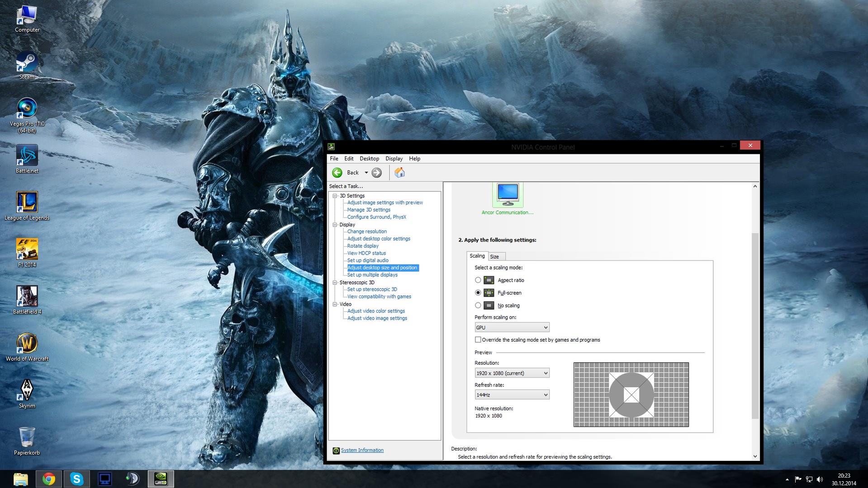Select the Skyrim desktop shortcut
Screen dimensions: 868x488
(x=27, y=394)
